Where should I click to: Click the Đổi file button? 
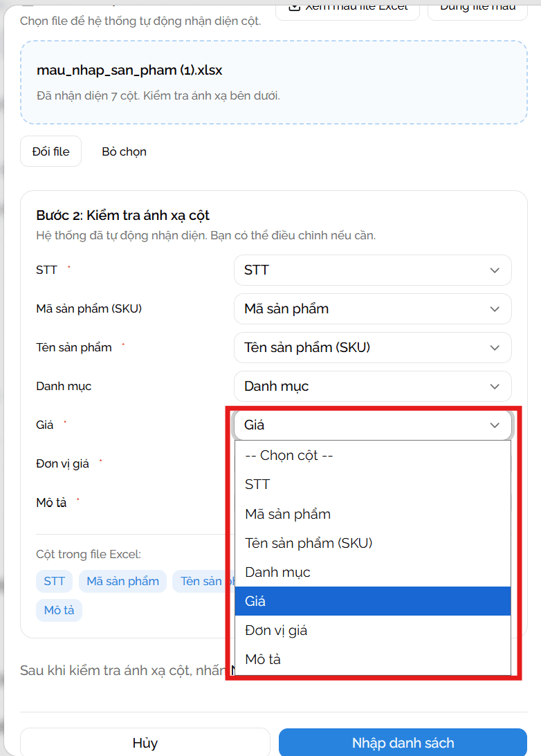pyautogui.click(x=51, y=151)
